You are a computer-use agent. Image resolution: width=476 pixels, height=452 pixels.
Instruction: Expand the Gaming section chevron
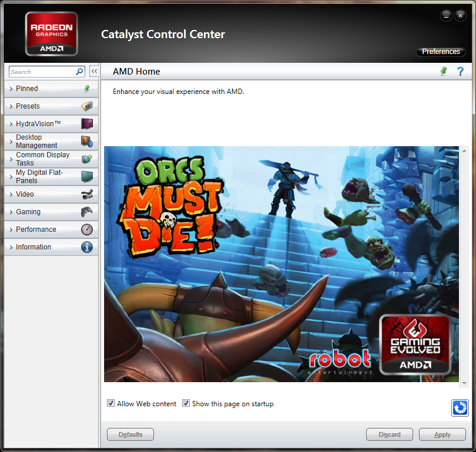coord(11,212)
